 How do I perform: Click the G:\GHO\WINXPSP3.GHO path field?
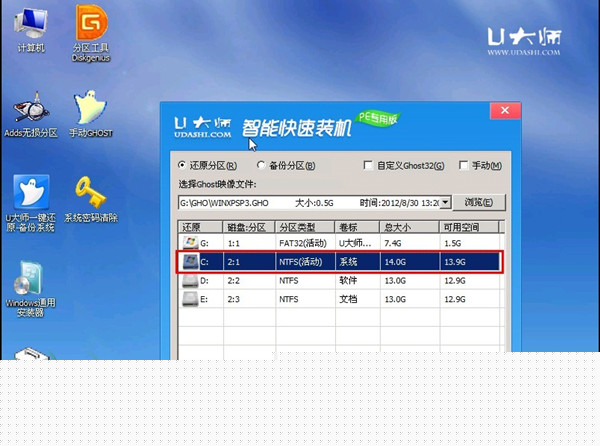point(260,203)
